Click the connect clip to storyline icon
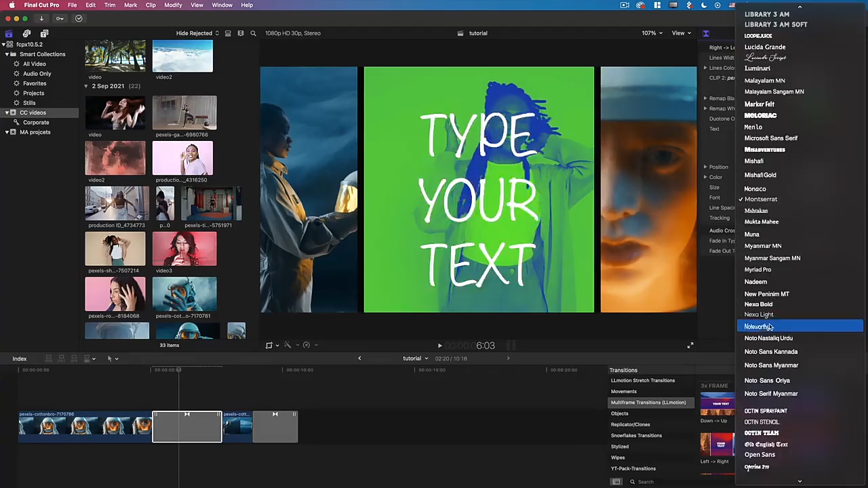868x488 pixels. tap(48, 359)
